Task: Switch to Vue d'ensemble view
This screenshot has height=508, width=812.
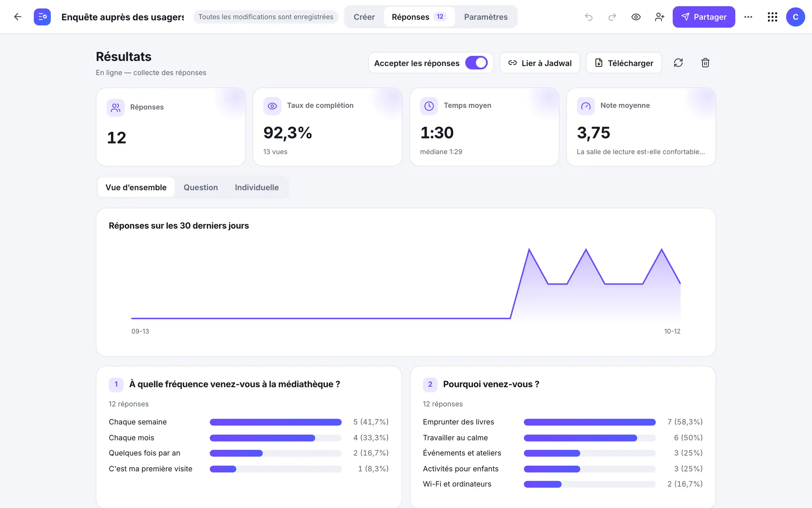Action: click(x=136, y=187)
